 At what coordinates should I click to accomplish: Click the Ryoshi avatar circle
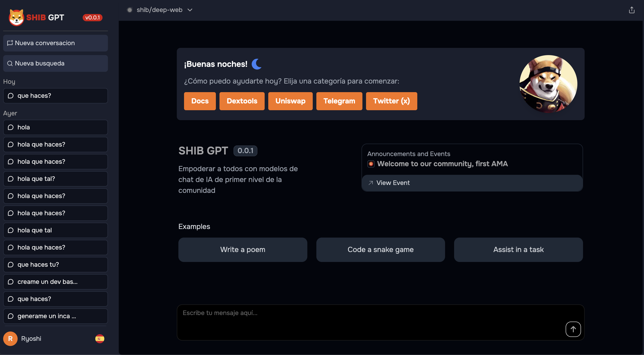[x=10, y=339]
